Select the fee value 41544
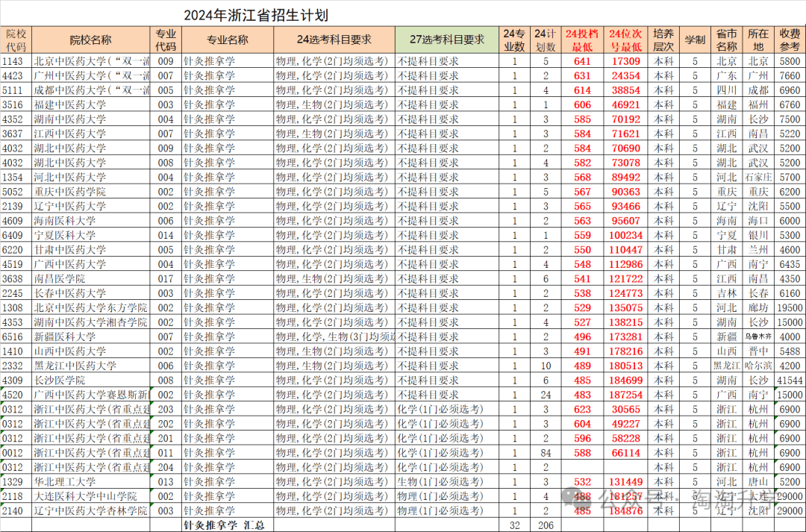 click(790, 381)
